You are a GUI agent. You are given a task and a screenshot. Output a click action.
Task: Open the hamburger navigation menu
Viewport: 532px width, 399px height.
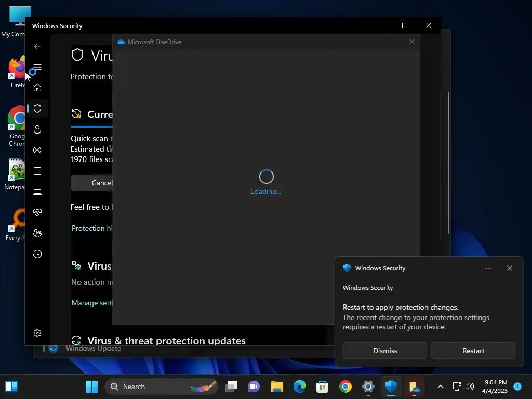(37, 67)
